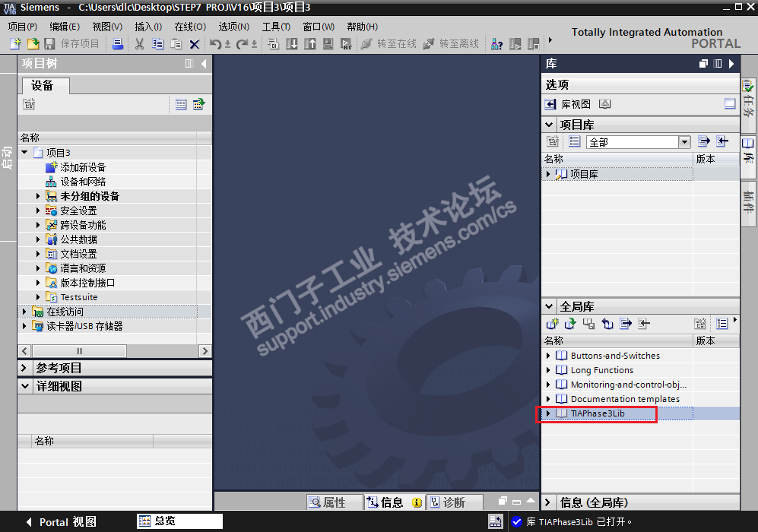Expand the 未分组的设备 tree node
The height and width of the screenshot is (532, 758).
(38, 196)
